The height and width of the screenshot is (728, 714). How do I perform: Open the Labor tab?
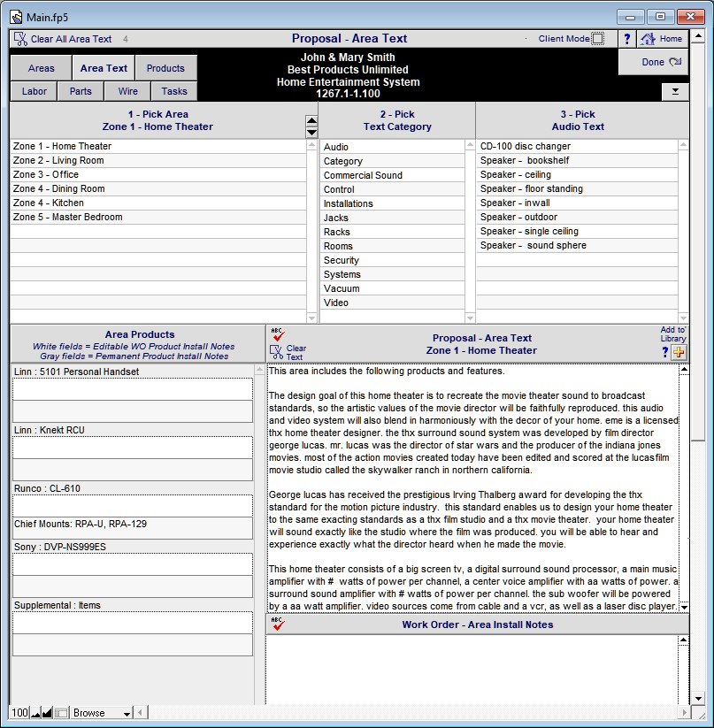click(x=35, y=91)
